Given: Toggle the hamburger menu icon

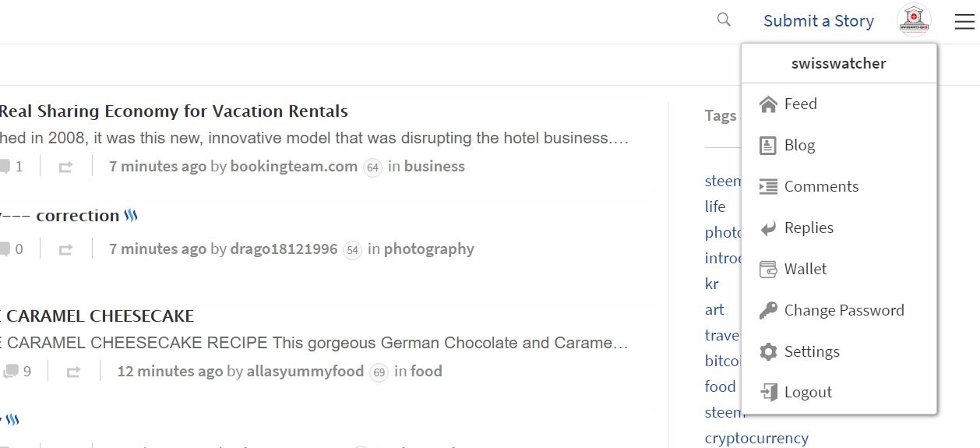Looking at the screenshot, I should click(964, 22).
